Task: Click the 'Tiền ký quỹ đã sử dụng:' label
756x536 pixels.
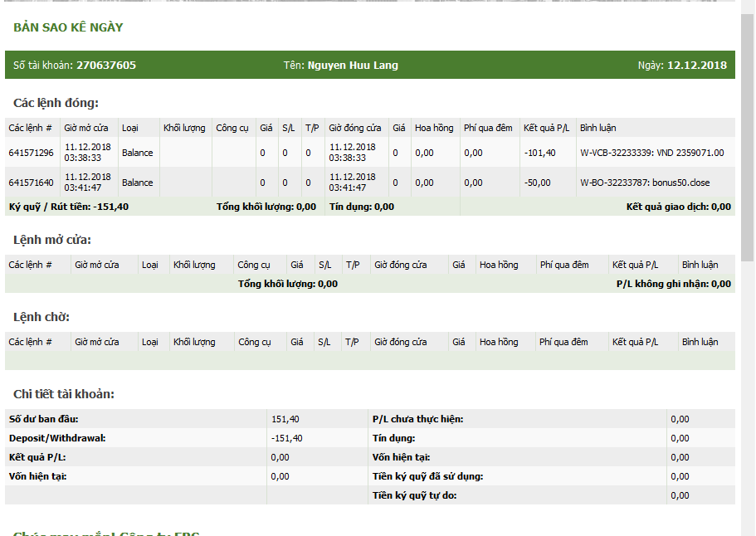Action: pos(427,476)
